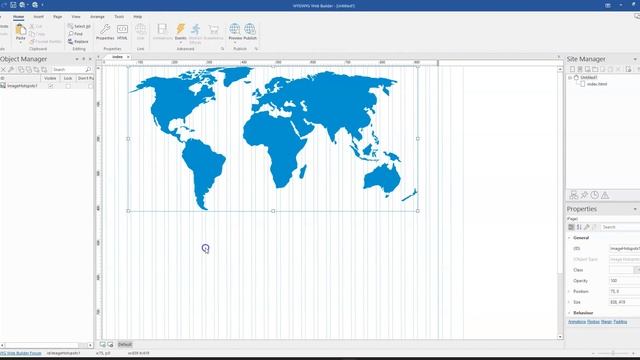Switch to the Tools ribbon tab
This screenshot has width=640, height=360.
pos(119,17)
